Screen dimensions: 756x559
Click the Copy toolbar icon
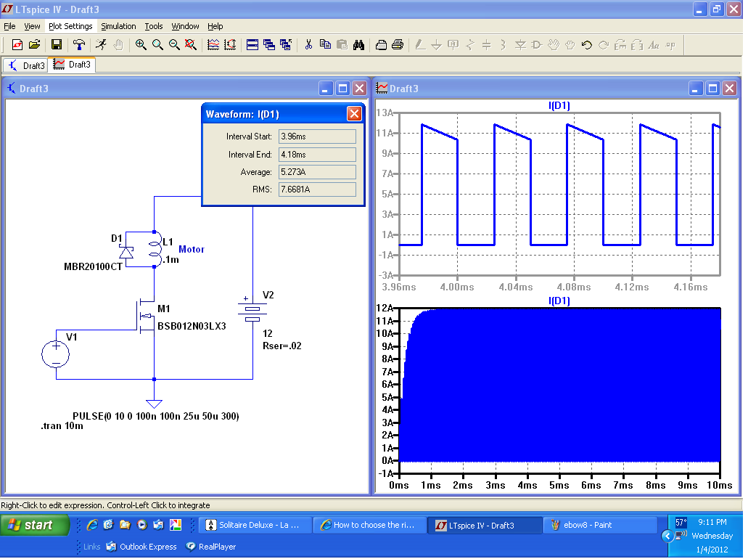pos(326,45)
